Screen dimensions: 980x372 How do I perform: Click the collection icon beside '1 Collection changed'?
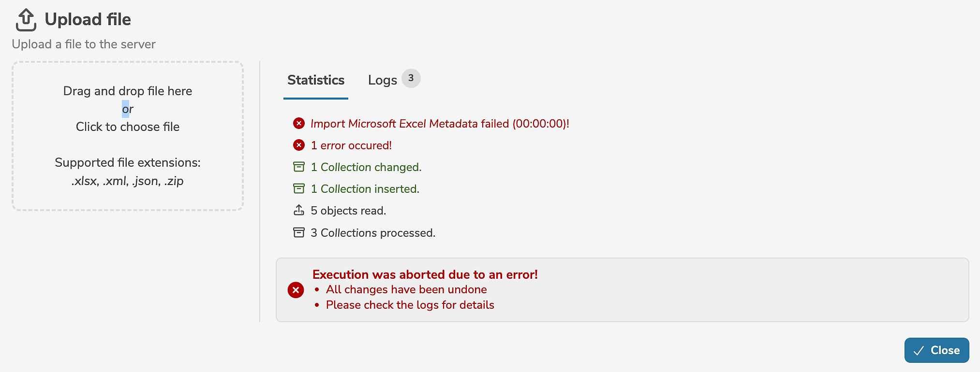[x=298, y=167]
